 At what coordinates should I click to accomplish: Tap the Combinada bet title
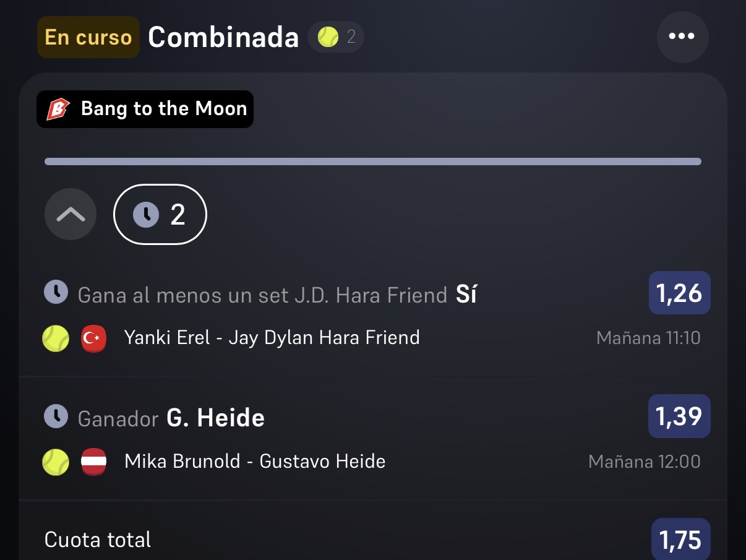click(x=223, y=37)
